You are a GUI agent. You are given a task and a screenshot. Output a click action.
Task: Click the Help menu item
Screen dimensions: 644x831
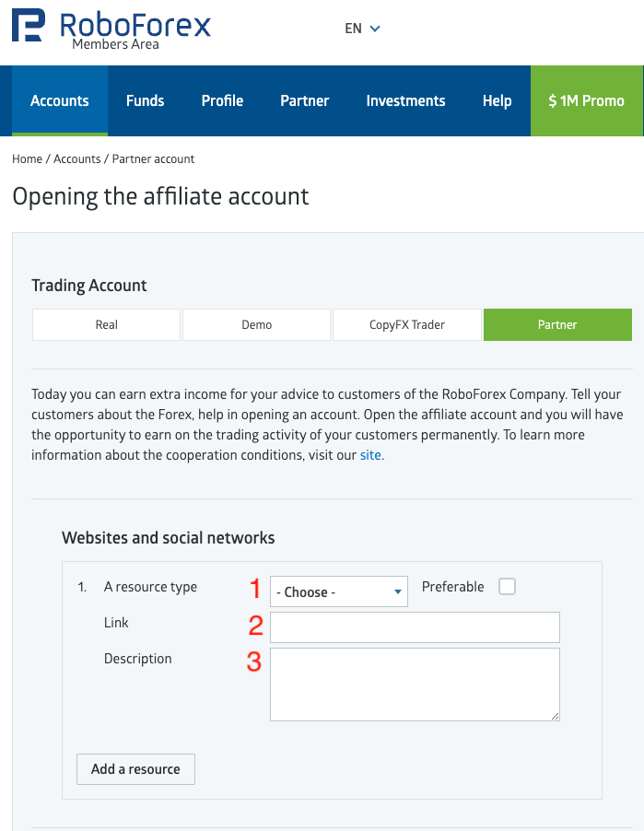tap(497, 101)
